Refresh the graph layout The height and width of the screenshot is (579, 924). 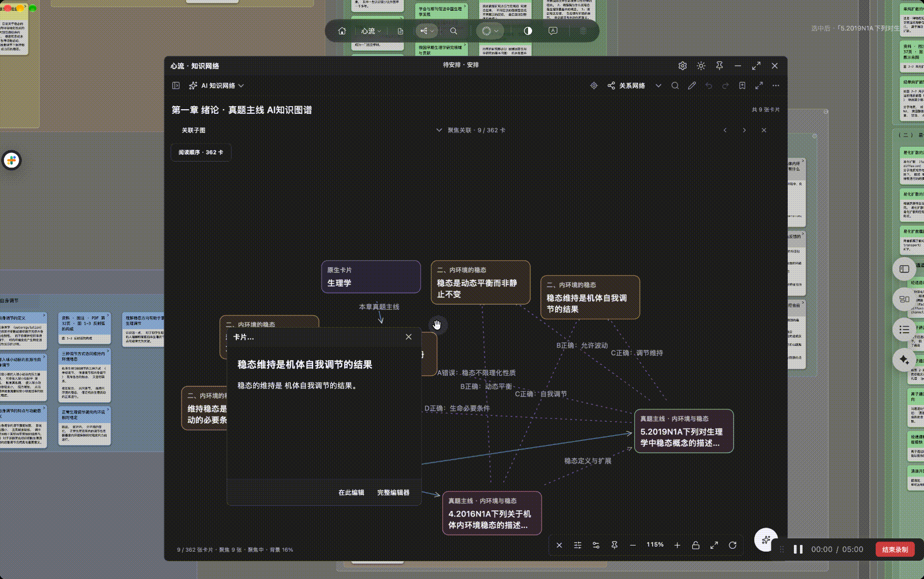(732, 545)
